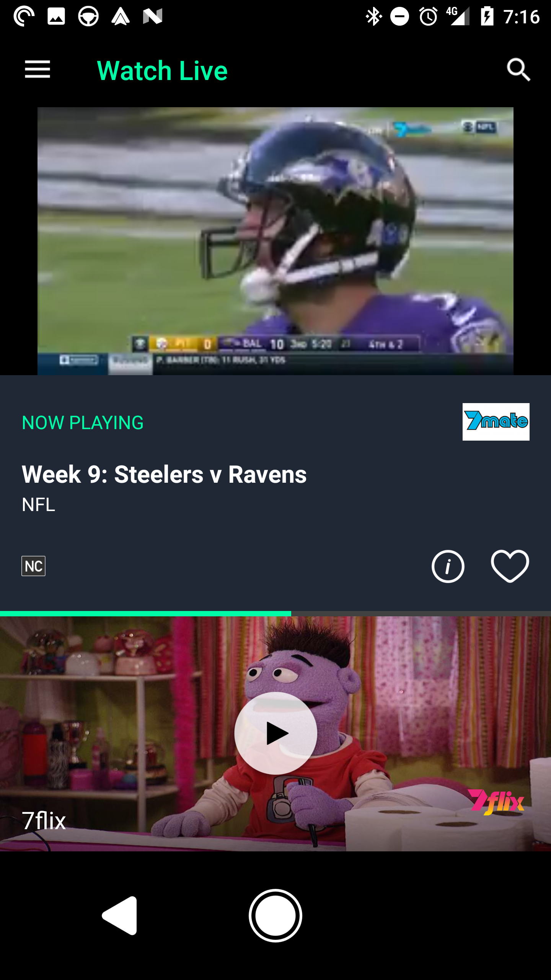This screenshot has width=551, height=980.
Task: Tap the search magnifier icon
Action: click(518, 70)
